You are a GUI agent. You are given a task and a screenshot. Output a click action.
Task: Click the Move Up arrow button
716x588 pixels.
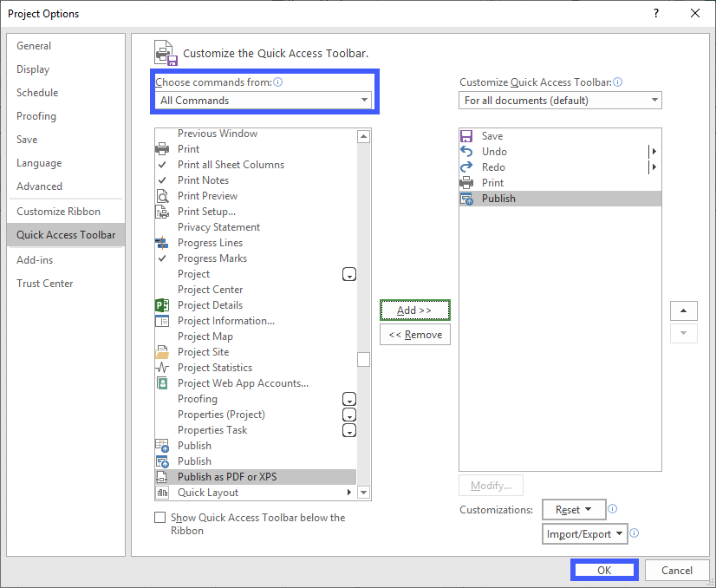(683, 310)
